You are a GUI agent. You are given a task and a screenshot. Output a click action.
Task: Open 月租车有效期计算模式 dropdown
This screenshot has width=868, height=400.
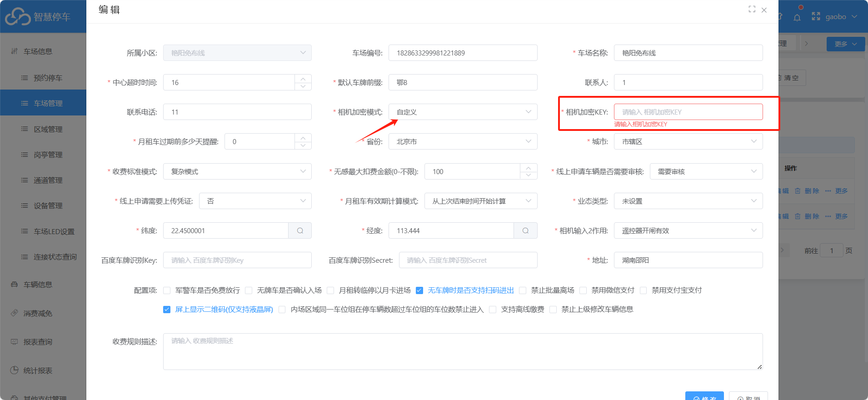click(481, 201)
